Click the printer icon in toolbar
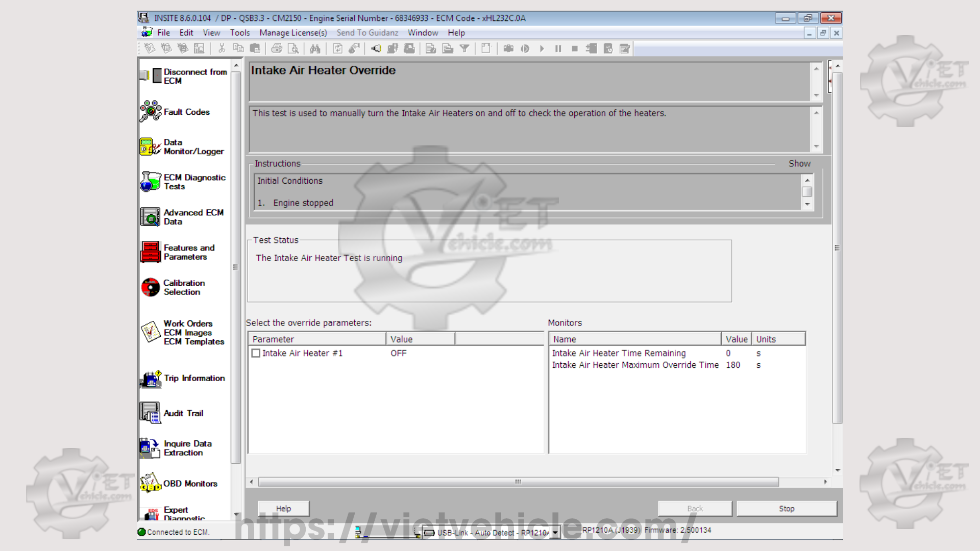 277,49
